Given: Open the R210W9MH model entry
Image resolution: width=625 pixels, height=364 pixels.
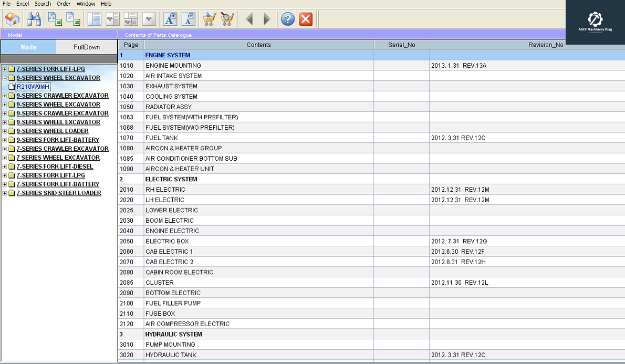Looking at the screenshot, I should click(33, 86).
